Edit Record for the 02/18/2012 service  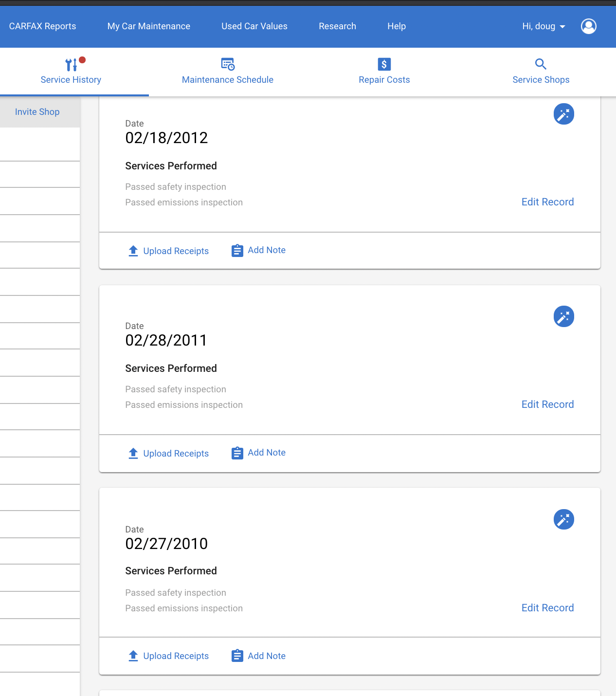[x=547, y=202]
